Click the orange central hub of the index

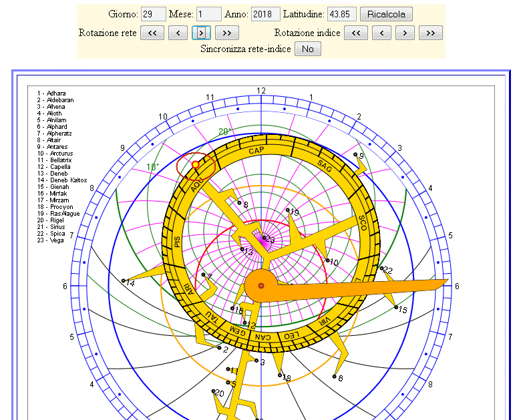[261, 286]
